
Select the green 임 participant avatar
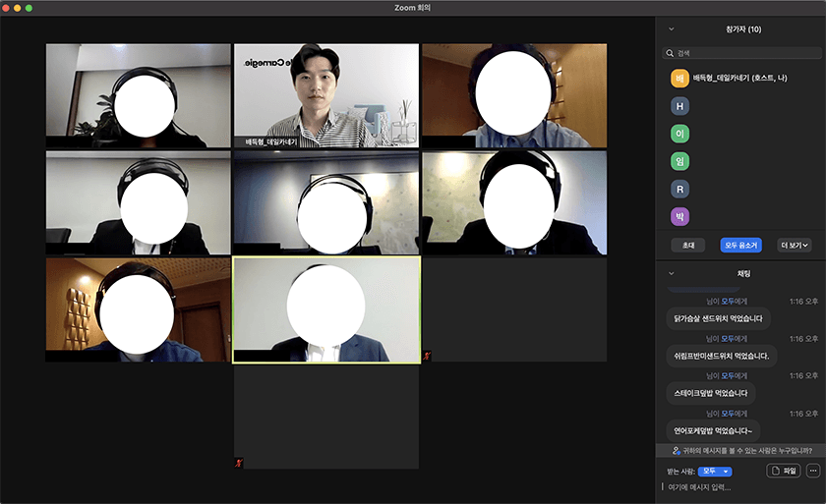679,161
